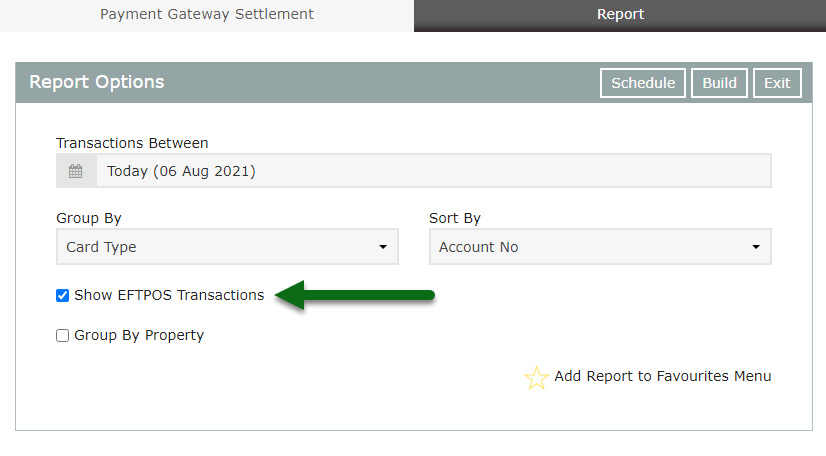Screen dimensions: 826x456
Task: Open the Card Type Group By dropdown
Action: pyautogui.click(x=227, y=247)
